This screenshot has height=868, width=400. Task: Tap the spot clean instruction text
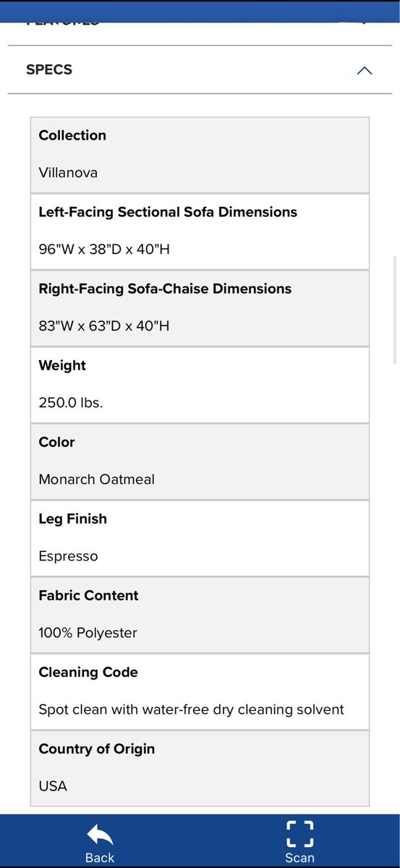pos(192,710)
